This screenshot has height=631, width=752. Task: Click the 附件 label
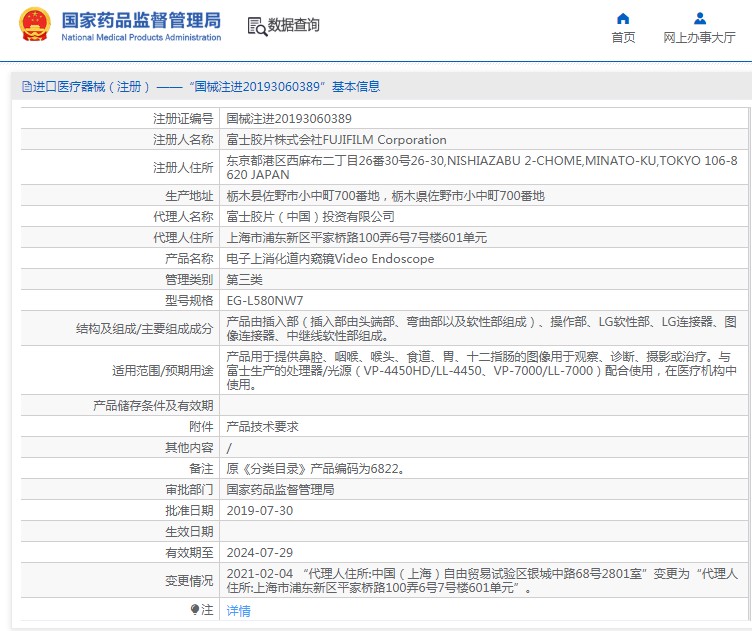click(201, 427)
